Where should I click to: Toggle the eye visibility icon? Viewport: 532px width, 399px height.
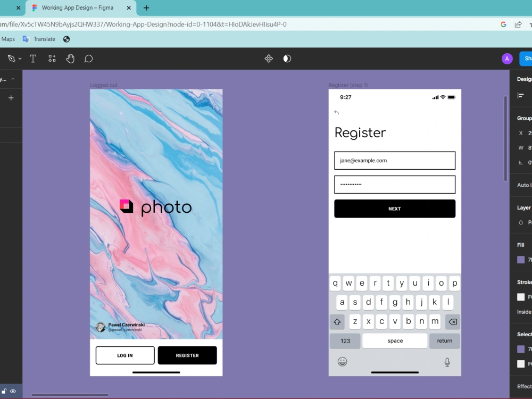click(x=13, y=391)
